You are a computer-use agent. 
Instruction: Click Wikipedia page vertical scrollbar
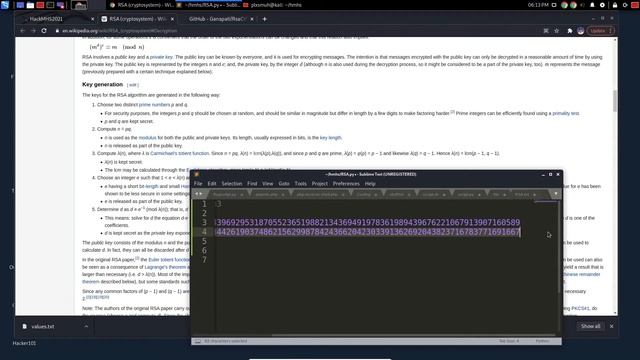615,100
